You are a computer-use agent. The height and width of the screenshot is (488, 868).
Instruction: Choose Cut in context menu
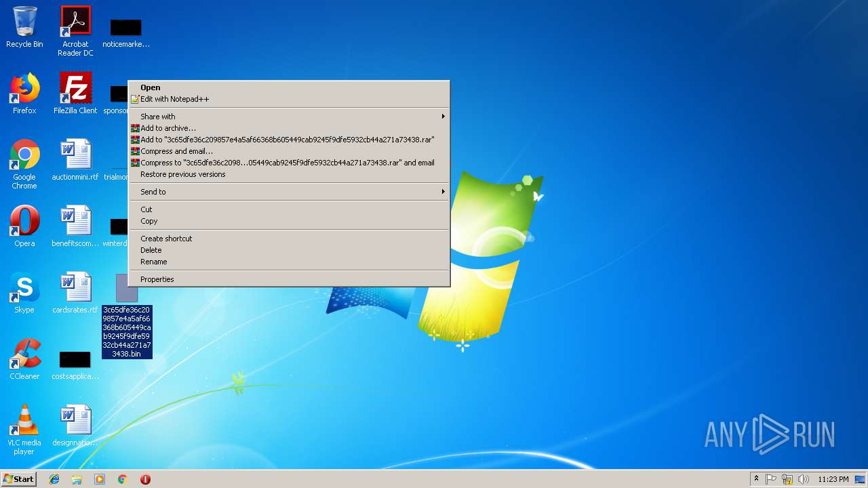[x=289, y=209]
